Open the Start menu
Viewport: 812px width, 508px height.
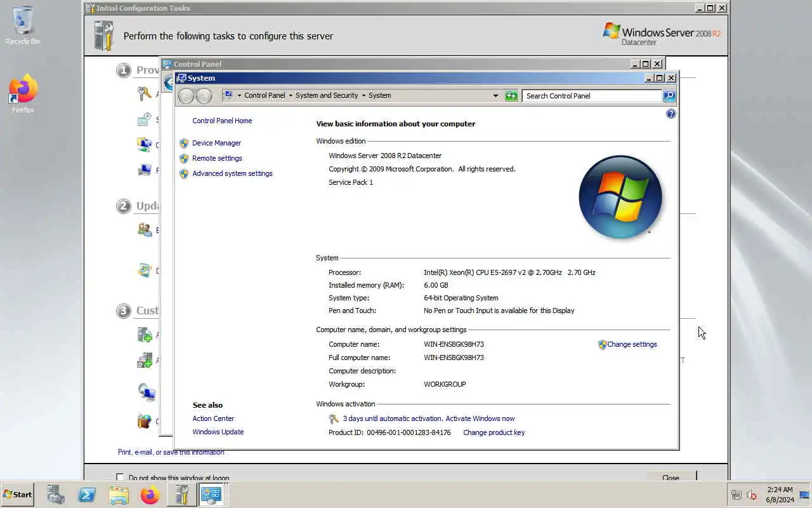pos(17,494)
